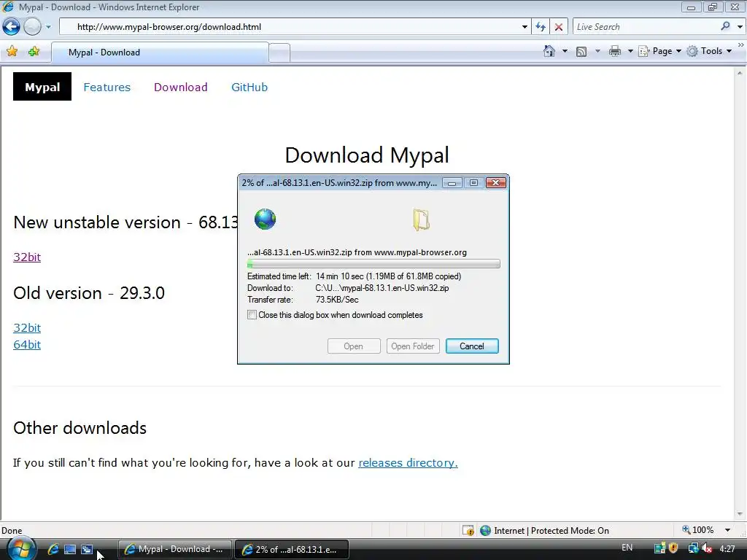
Task: Open the Windows Start orb
Action: (x=20, y=548)
